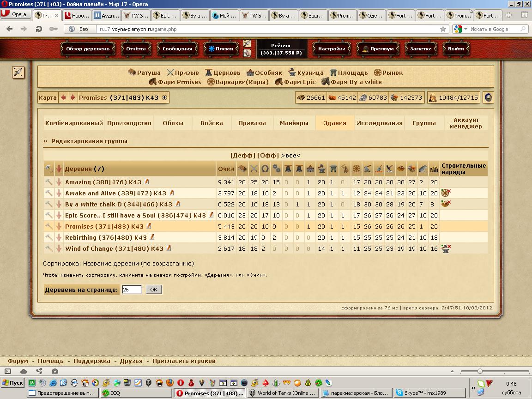
Task: Click OK button next to villages per page
Action: pyautogui.click(x=154, y=290)
